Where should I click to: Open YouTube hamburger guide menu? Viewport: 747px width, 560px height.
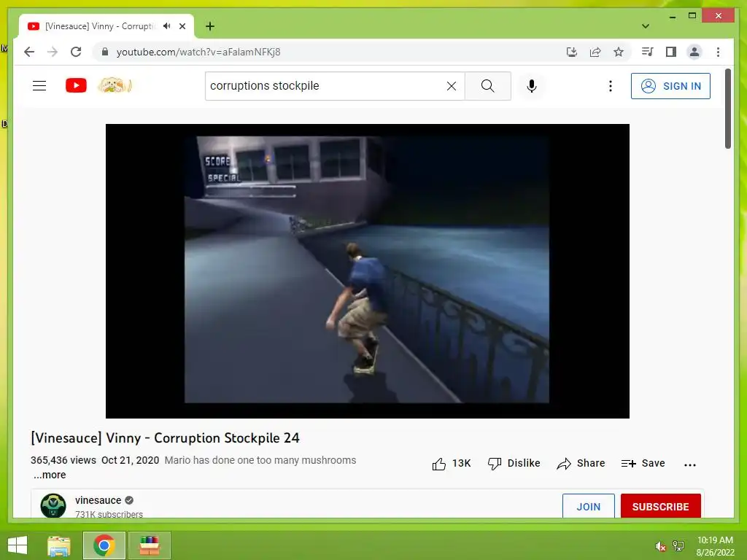tap(39, 86)
